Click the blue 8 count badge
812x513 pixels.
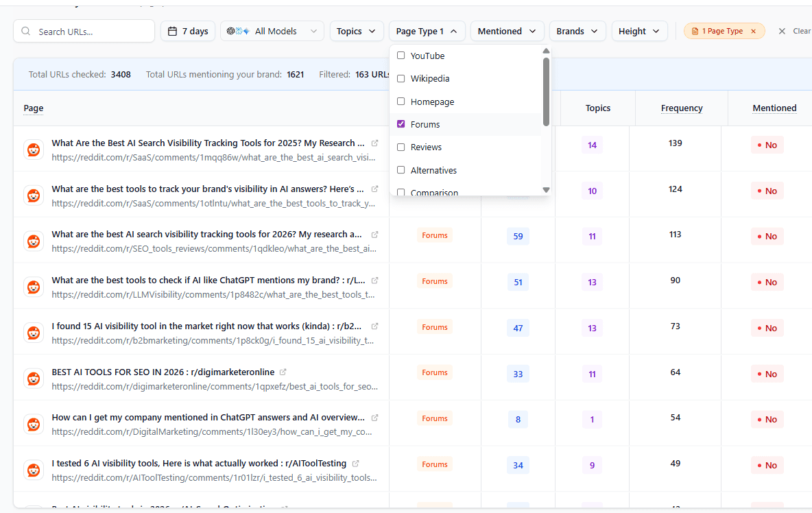[x=518, y=419]
